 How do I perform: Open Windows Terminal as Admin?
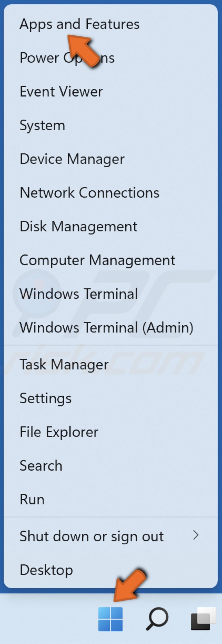click(107, 327)
